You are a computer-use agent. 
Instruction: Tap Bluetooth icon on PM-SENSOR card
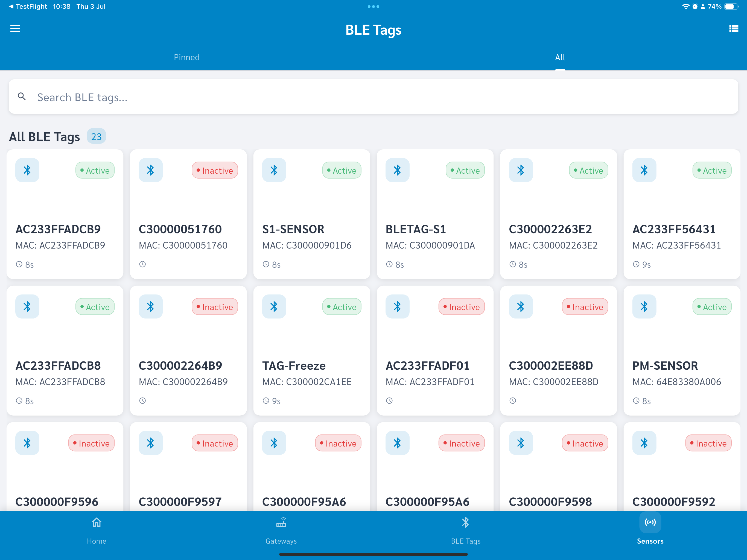point(644,307)
